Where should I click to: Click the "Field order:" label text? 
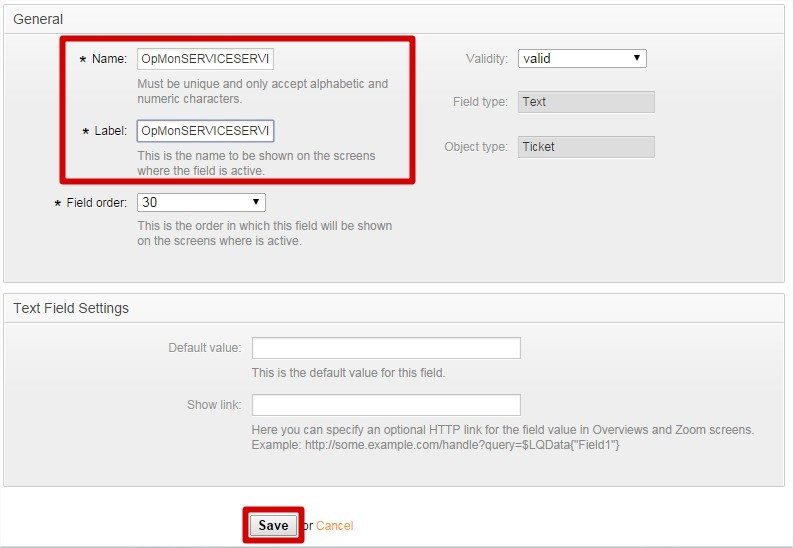click(x=96, y=203)
